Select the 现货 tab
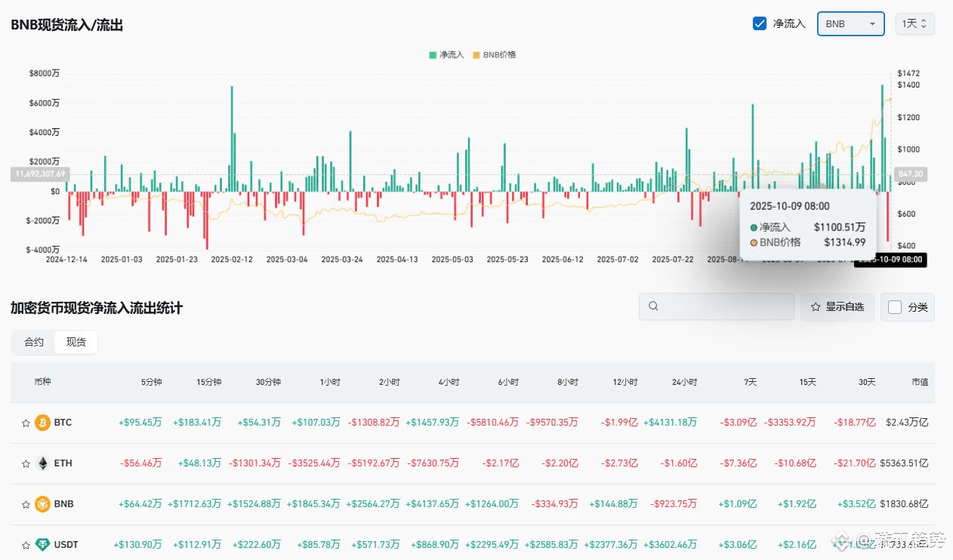Image resolution: width=953 pixels, height=560 pixels. click(x=76, y=342)
